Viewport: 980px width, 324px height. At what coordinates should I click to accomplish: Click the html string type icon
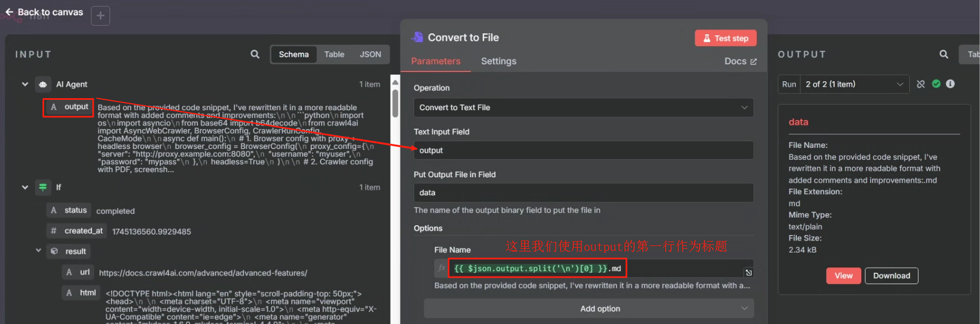[x=69, y=293]
